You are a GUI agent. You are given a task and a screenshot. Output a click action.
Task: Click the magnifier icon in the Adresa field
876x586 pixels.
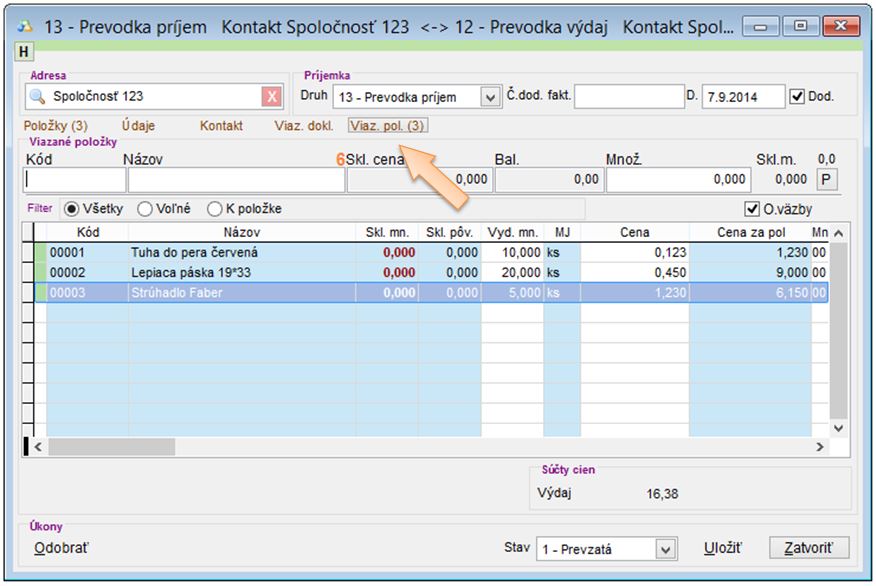[38, 97]
